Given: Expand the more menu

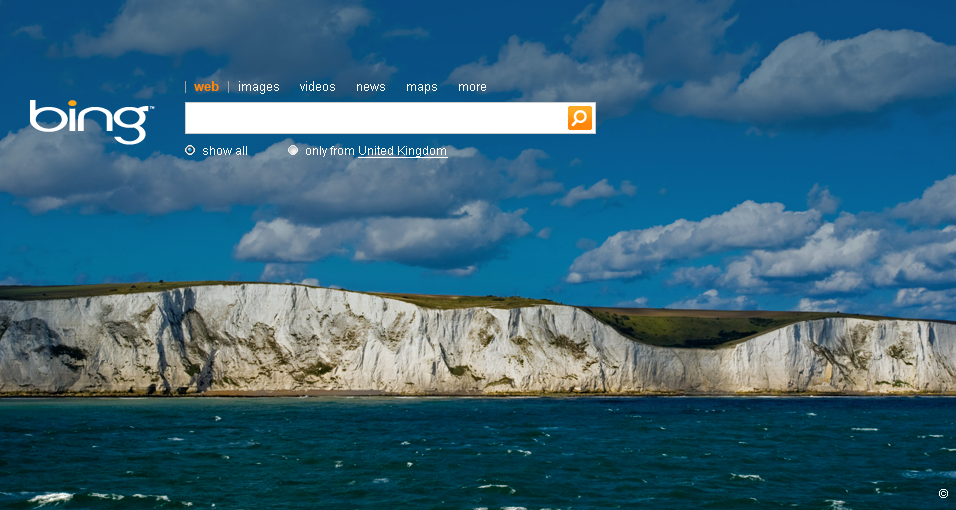Looking at the screenshot, I should 473,87.
